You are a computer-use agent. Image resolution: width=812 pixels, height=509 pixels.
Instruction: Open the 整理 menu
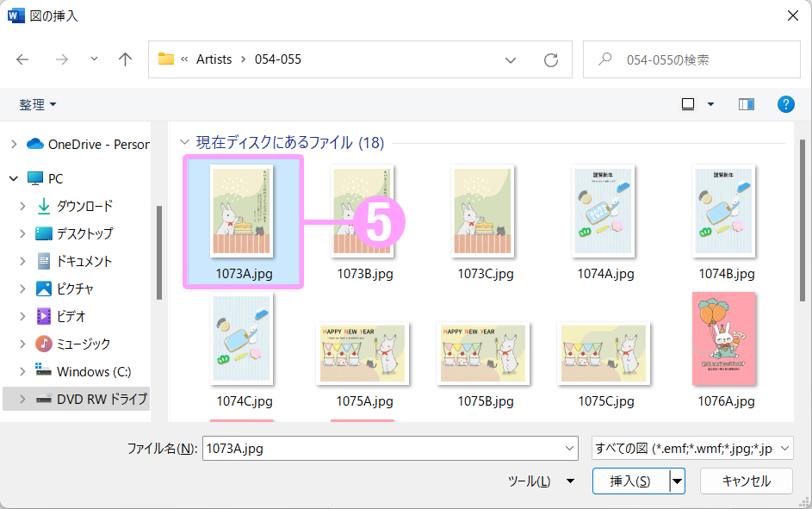38,104
